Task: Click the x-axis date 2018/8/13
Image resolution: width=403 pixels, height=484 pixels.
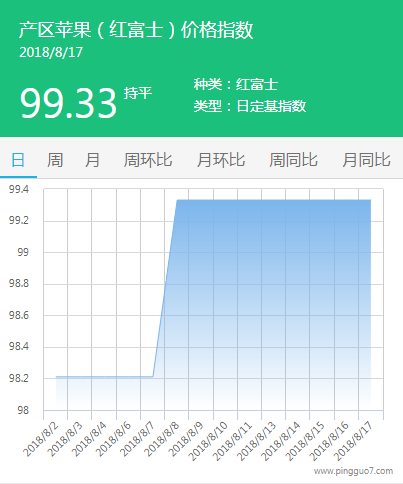Action: [x=257, y=441]
